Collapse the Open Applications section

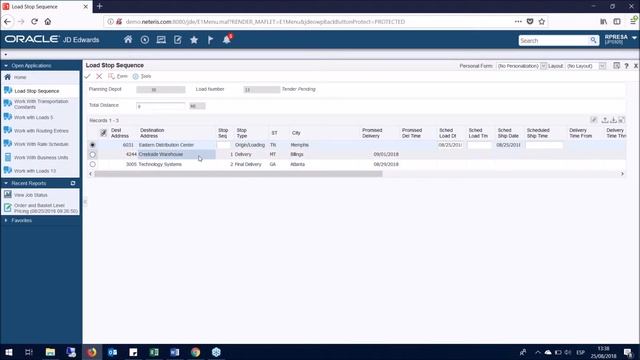(6, 66)
